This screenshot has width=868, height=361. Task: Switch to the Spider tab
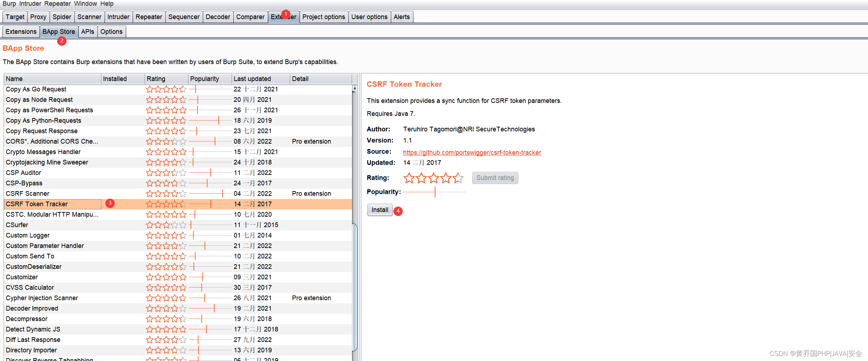point(62,17)
